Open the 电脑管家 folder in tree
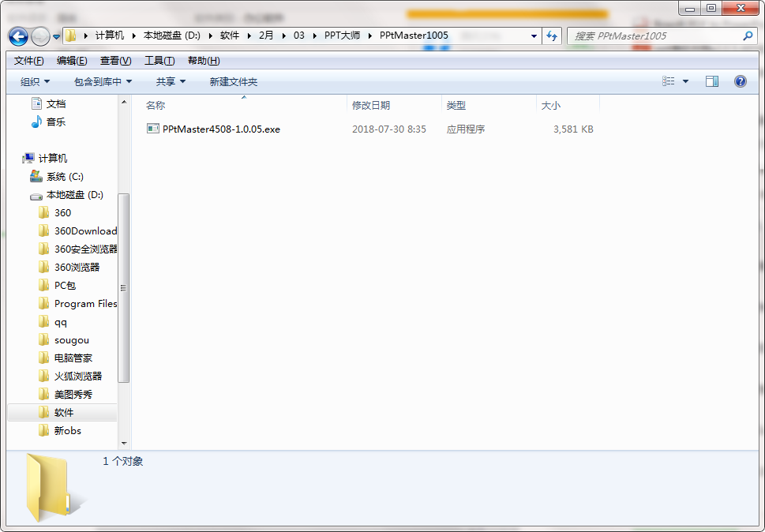 73,358
